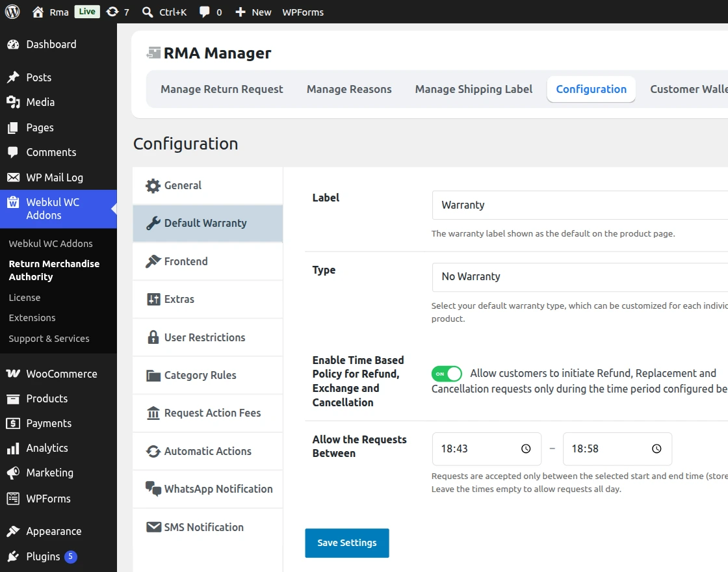The image size is (728, 572).
Task: Click the WordPress logo icon
Action: point(12,12)
